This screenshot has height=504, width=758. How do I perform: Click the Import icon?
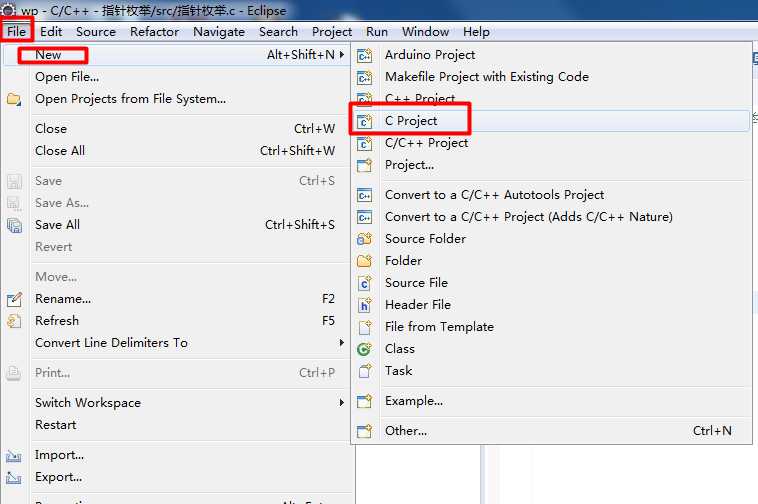(x=14, y=456)
